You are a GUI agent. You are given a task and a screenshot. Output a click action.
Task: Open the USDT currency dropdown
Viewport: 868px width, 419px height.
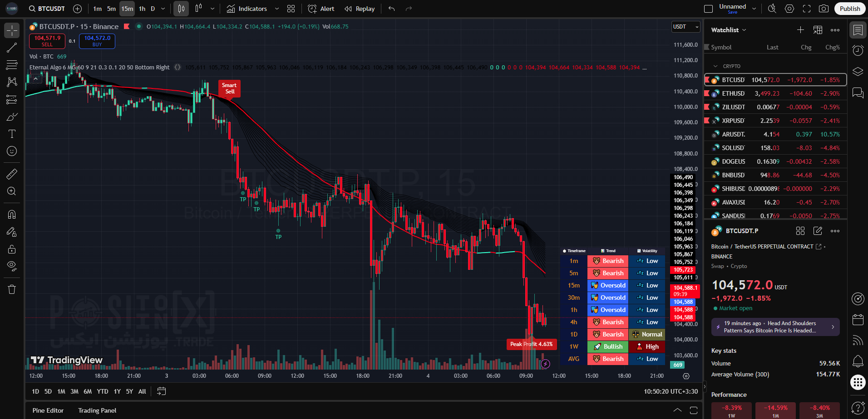point(686,27)
